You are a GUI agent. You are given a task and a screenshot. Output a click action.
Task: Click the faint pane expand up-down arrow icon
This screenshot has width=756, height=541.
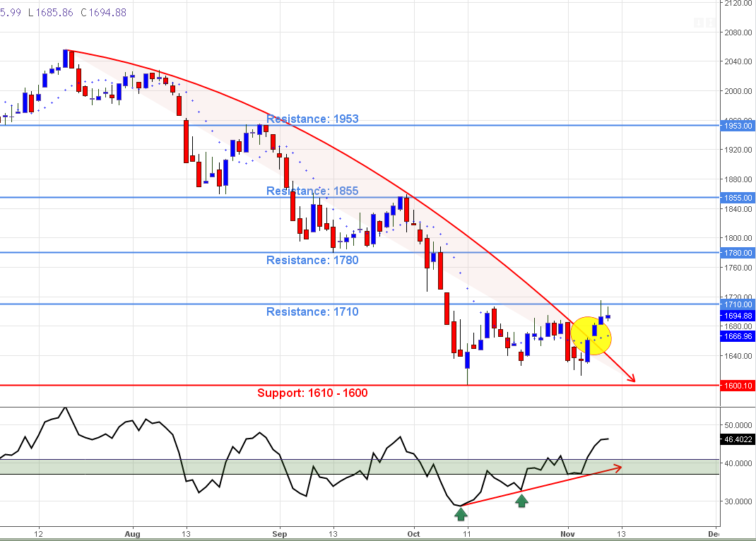[x=710, y=23]
